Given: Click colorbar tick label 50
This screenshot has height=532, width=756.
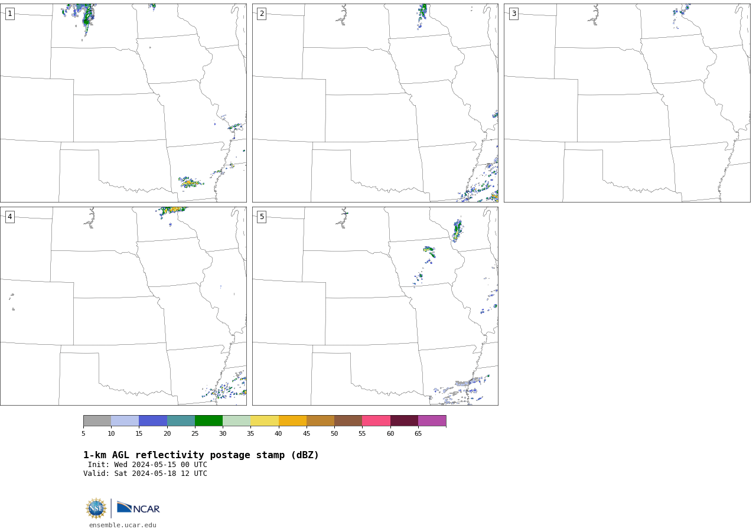Looking at the screenshot, I should pyautogui.click(x=334, y=434).
